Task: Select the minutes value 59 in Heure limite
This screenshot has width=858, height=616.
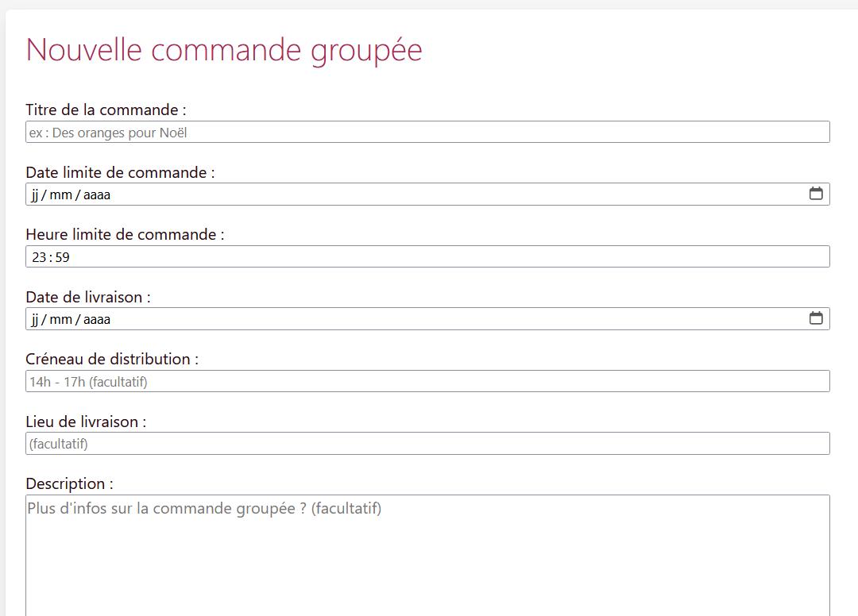Action: click(63, 257)
